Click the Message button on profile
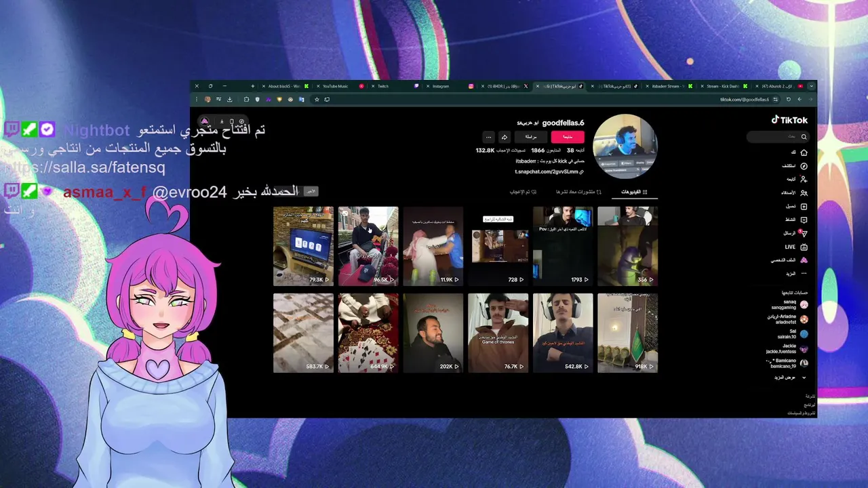Image resolution: width=868 pixels, height=488 pixels. pos(531,137)
